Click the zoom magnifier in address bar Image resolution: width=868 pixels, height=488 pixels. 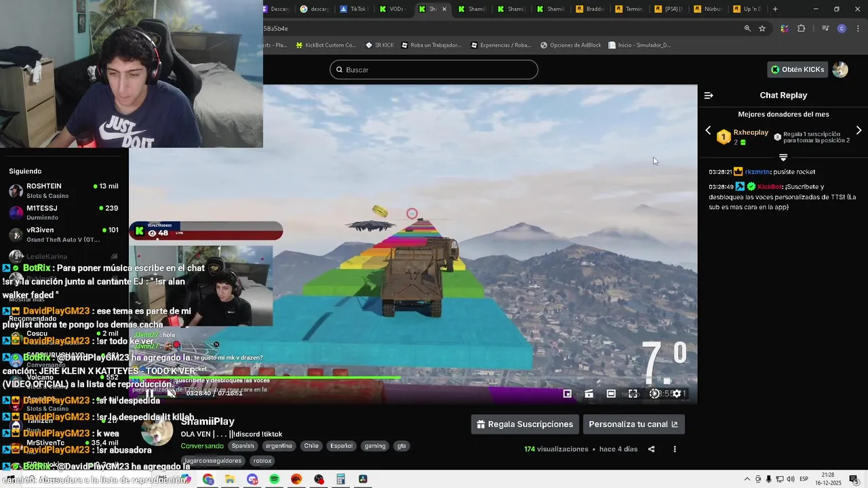[x=747, y=28]
